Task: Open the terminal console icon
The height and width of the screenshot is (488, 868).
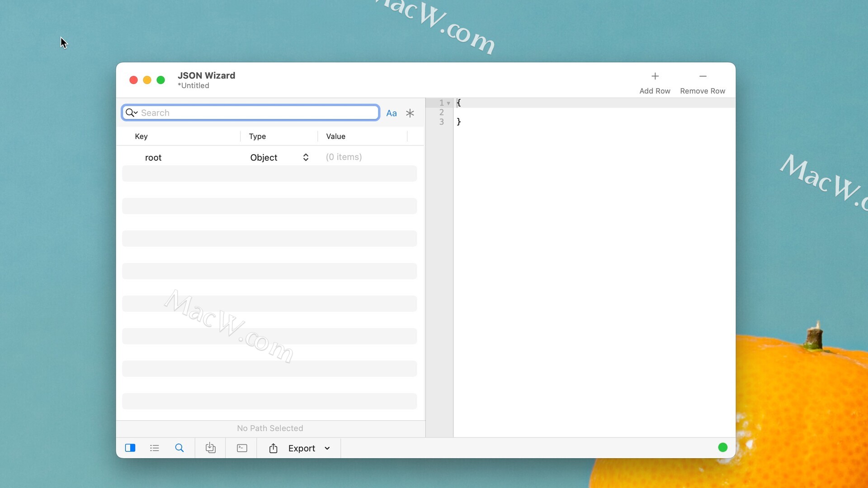Action: point(242,448)
